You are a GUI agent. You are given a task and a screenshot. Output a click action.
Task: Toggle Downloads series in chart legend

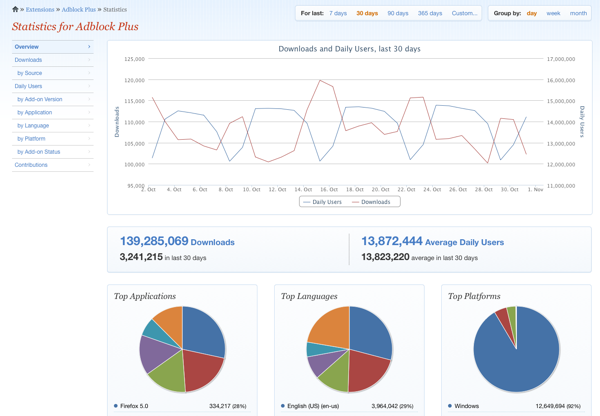pyautogui.click(x=371, y=202)
